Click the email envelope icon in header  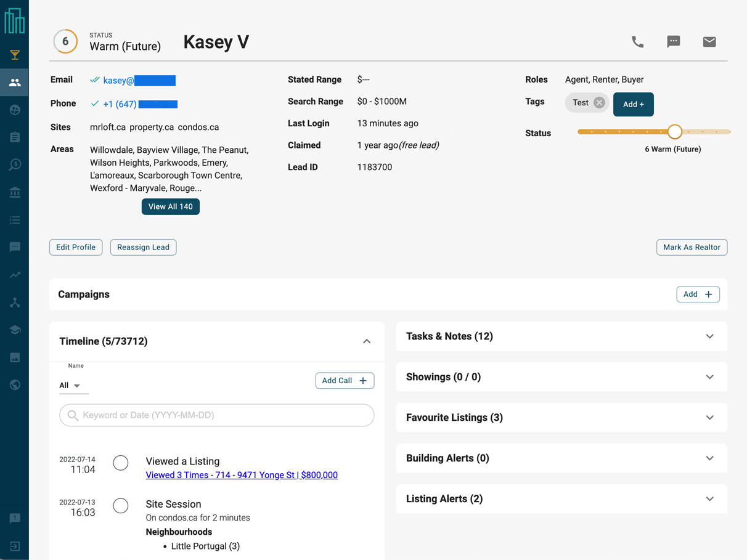point(709,42)
